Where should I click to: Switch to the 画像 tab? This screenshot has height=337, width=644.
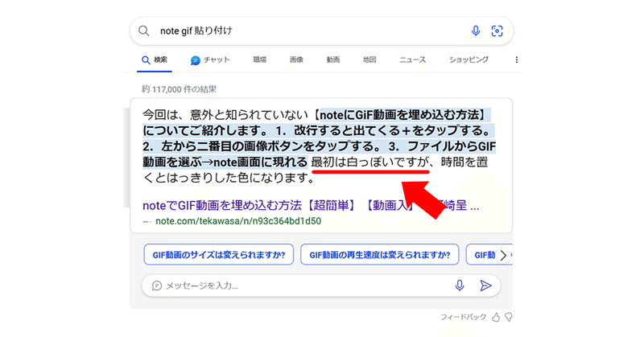tap(296, 60)
